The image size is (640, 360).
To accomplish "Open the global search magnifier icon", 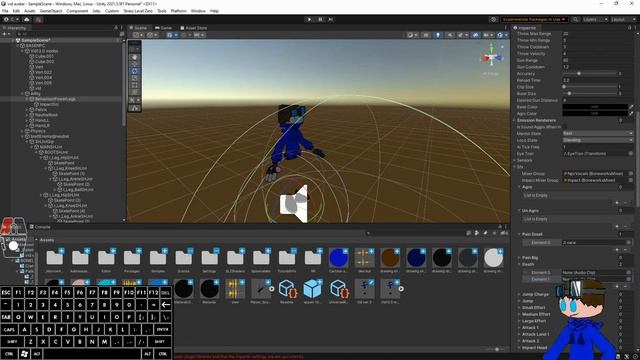I will [575, 20].
